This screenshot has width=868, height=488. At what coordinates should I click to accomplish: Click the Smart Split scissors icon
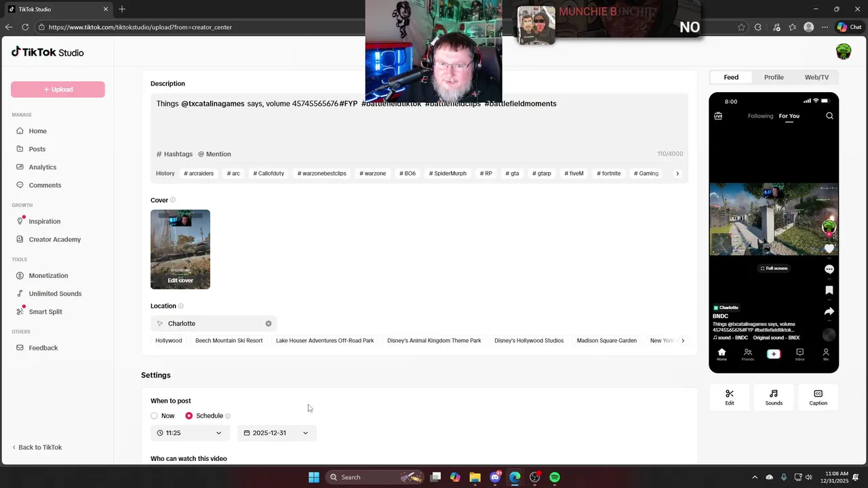point(20,312)
